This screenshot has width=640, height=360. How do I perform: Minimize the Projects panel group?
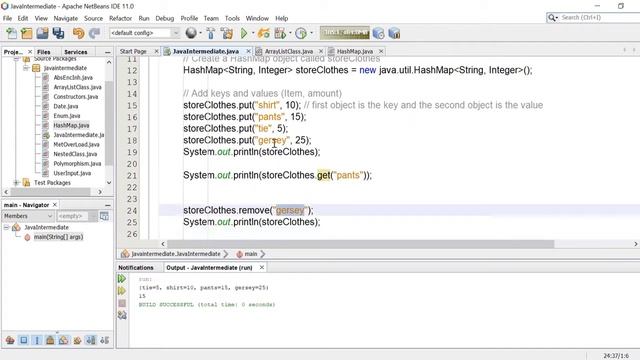108,52
